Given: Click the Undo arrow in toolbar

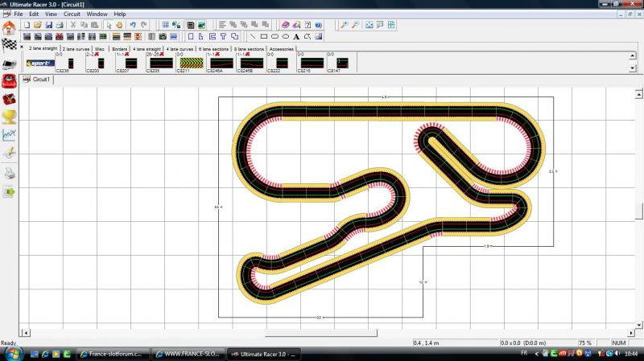Looking at the screenshot, I should (x=133, y=25).
